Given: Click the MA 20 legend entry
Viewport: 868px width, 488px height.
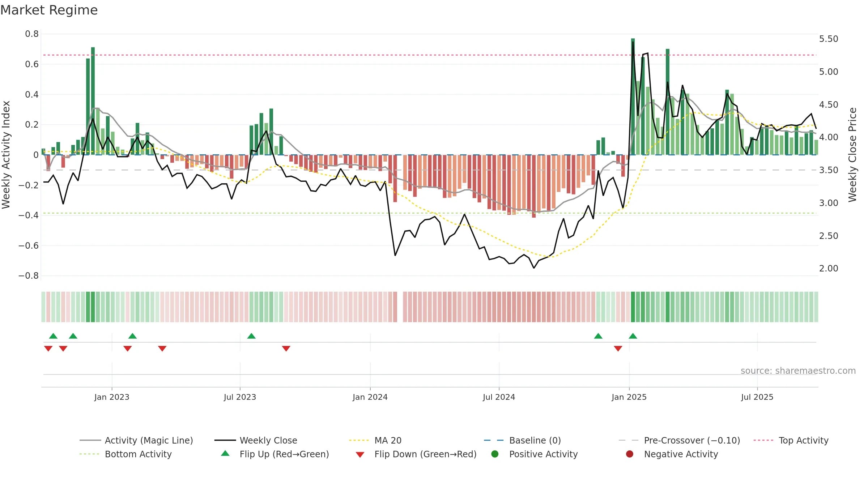Looking at the screenshot, I should tap(375, 440).
